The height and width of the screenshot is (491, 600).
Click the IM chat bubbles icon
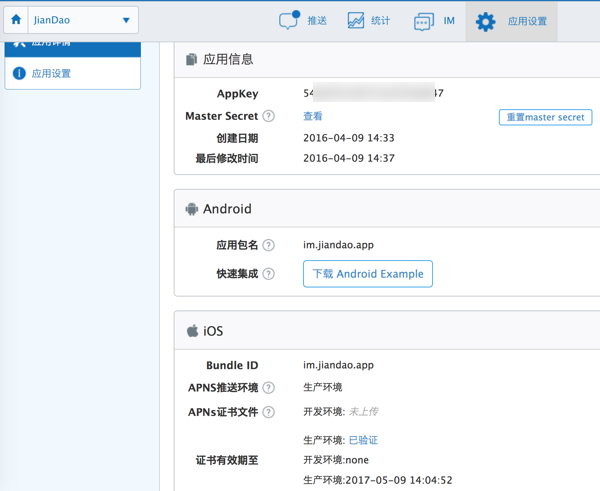click(x=424, y=21)
